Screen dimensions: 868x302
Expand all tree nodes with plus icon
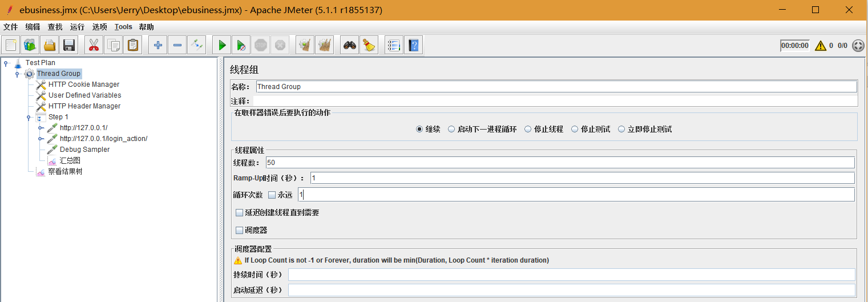(158, 45)
